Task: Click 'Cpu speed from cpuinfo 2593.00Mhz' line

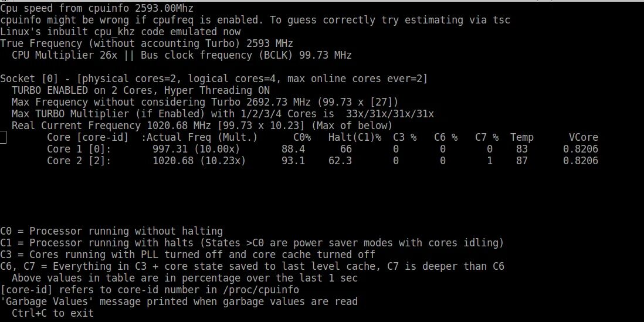Action: coord(97,8)
